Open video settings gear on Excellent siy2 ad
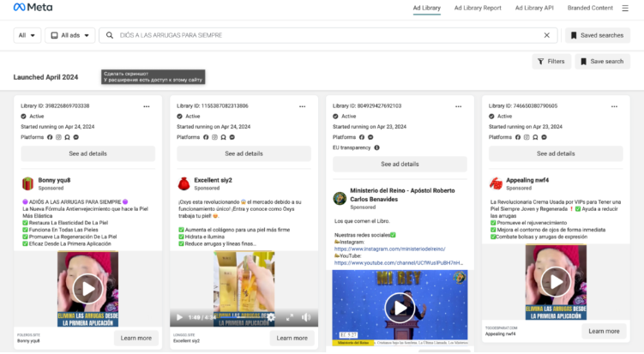This screenshot has height=354, width=644. [271, 317]
